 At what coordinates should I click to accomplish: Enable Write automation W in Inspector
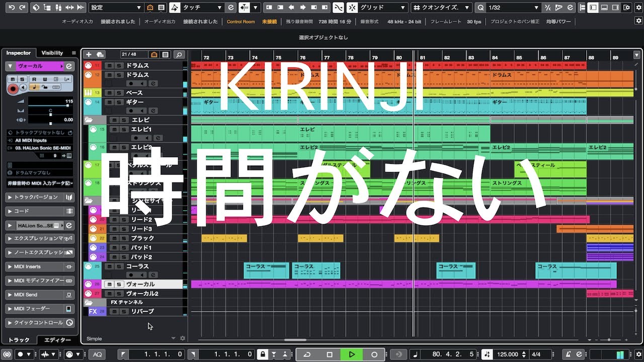click(x=44, y=79)
